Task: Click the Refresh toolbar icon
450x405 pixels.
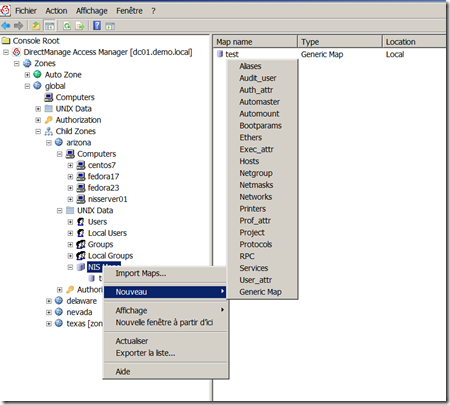Action: [x=67, y=26]
